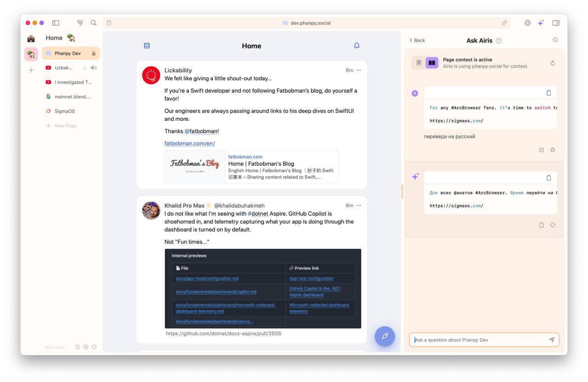Copy the full Airis response
Image resolution: width=588 pixels, height=382 pixels.
click(x=541, y=225)
